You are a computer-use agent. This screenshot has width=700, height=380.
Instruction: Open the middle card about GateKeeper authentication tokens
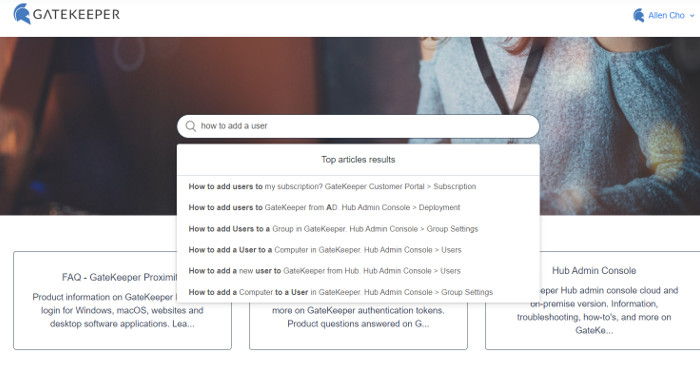point(358,327)
